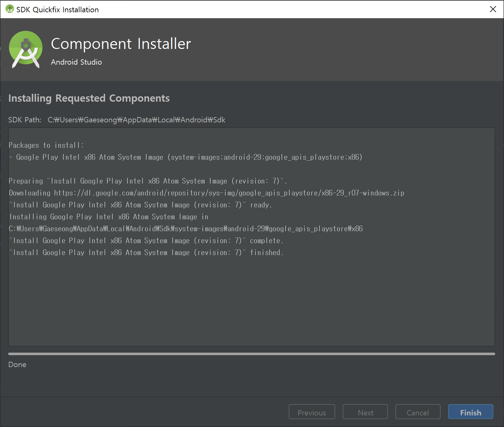
Task: Click the large Android Studio logo
Action: [26, 50]
